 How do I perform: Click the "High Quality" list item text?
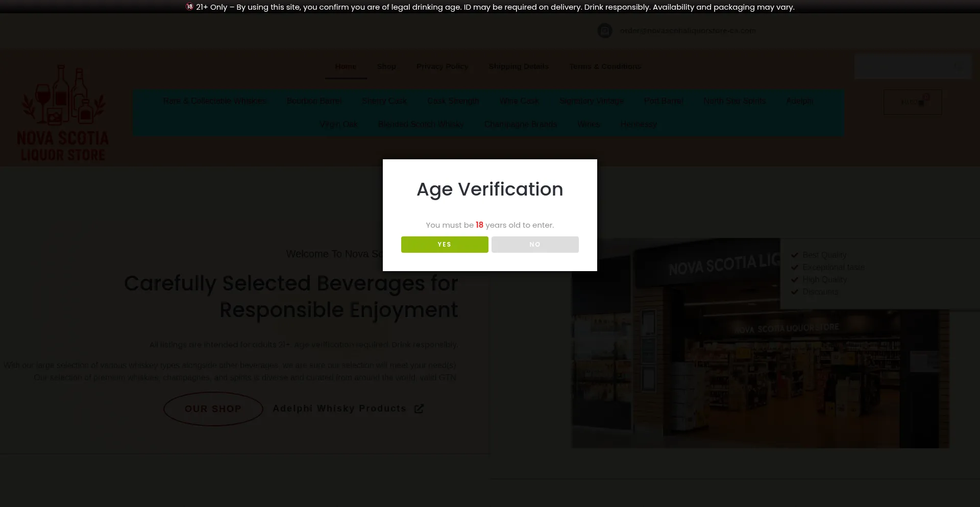click(824, 279)
